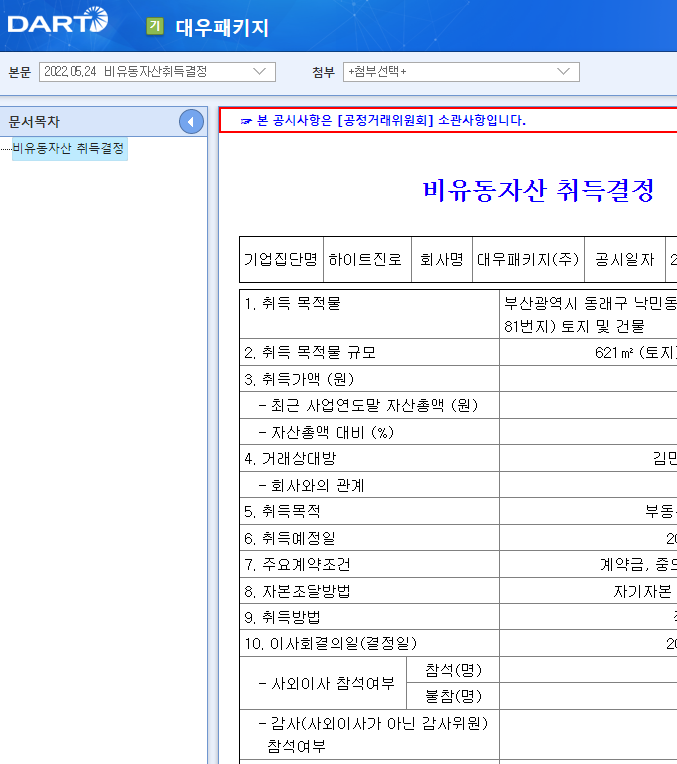Click 회사와의 관계 row label

point(311,485)
